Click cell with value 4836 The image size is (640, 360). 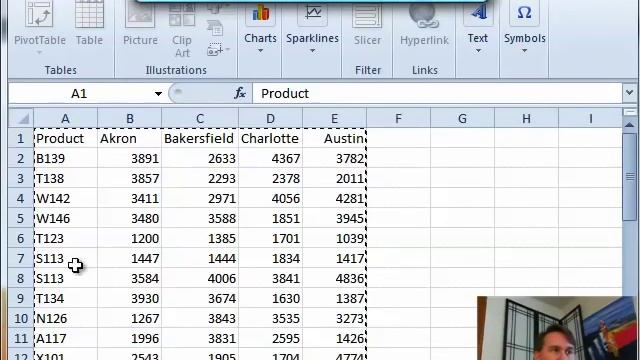(334, 278)
